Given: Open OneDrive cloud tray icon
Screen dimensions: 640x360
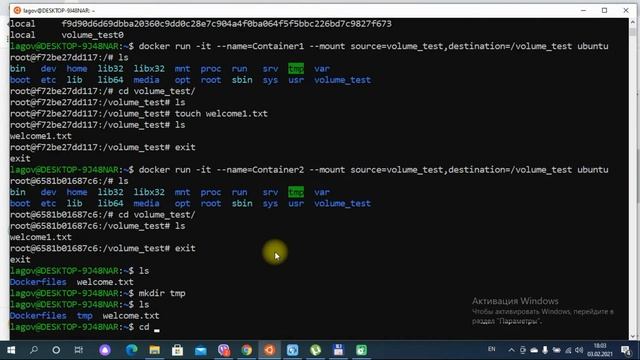Looking at the screenshot, I should click(x=534, y=350).
